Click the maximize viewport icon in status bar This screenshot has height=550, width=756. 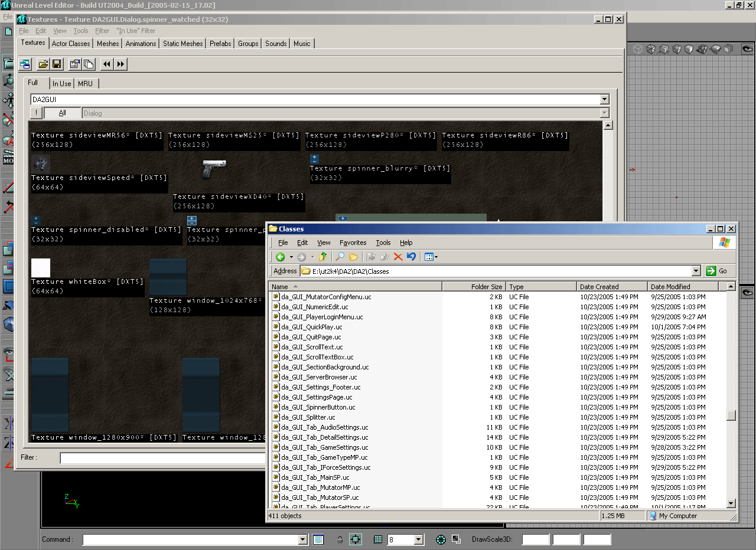click(456, 539)
